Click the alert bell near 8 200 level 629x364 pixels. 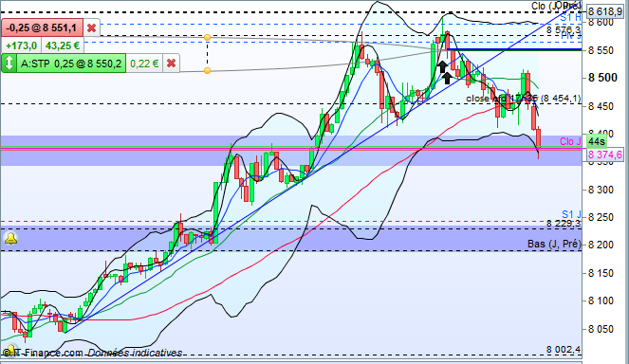[10, 238]
